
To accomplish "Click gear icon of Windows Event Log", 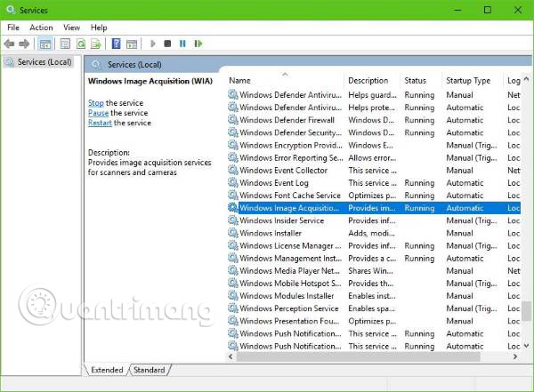I will tap(233, 183).
